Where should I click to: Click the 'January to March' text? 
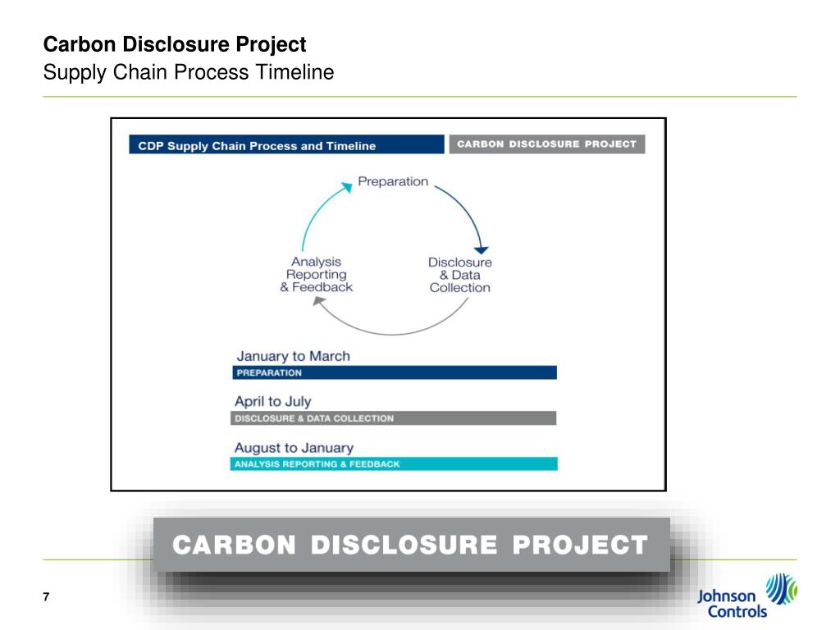[293, 356]
